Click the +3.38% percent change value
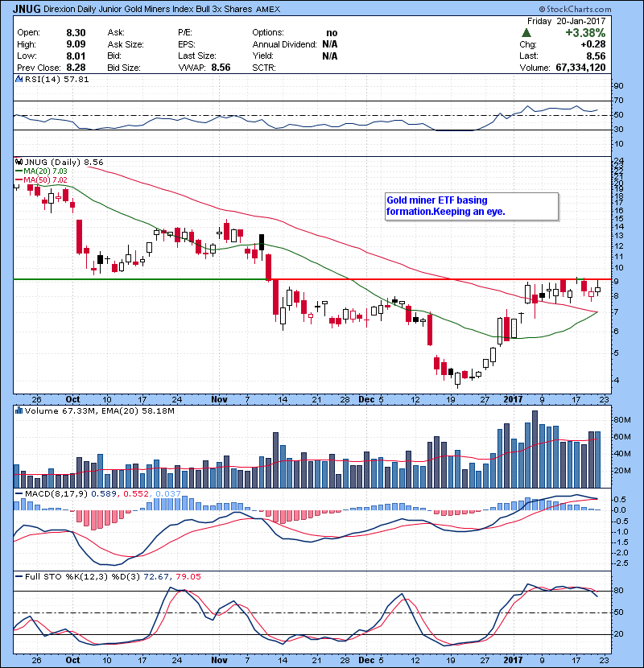This screenshot has height=668, width=644. (585, 33)
